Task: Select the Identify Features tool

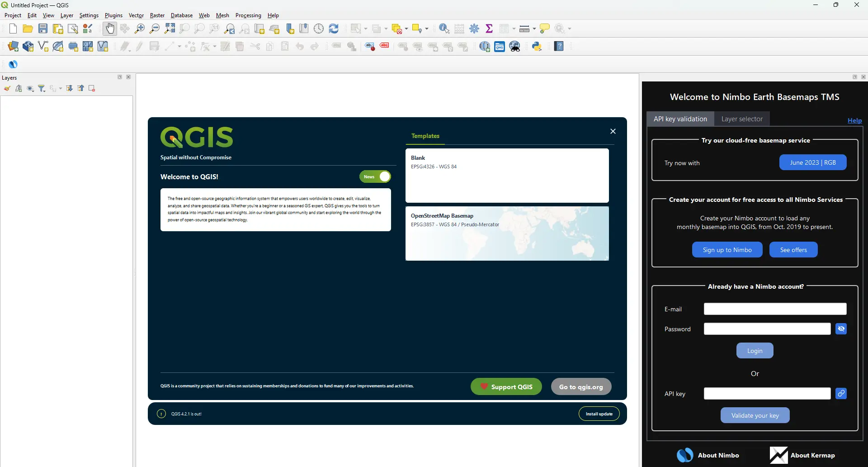Action: 444,29
